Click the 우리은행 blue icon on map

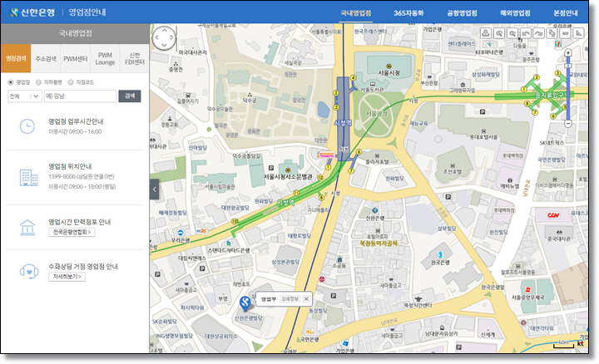click(x=181, y=233)
